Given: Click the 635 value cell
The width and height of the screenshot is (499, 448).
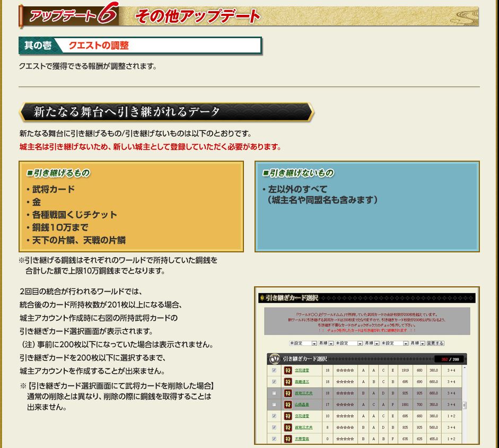Looking at the screenshot, I should [405, 439].
